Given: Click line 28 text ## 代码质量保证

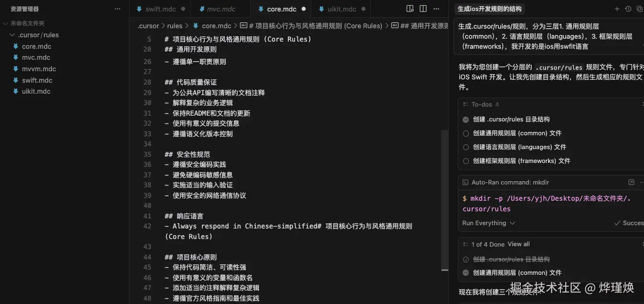Looking at the screenshot, I should [191, 82].
